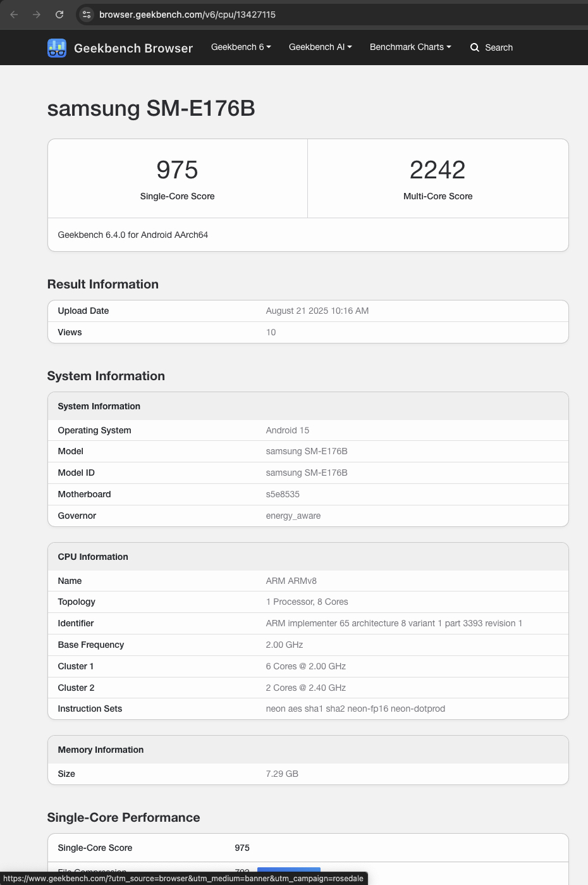The image size is (588, 885).
Task: Click the page reload icon
Action: click(x=59, y=14)
